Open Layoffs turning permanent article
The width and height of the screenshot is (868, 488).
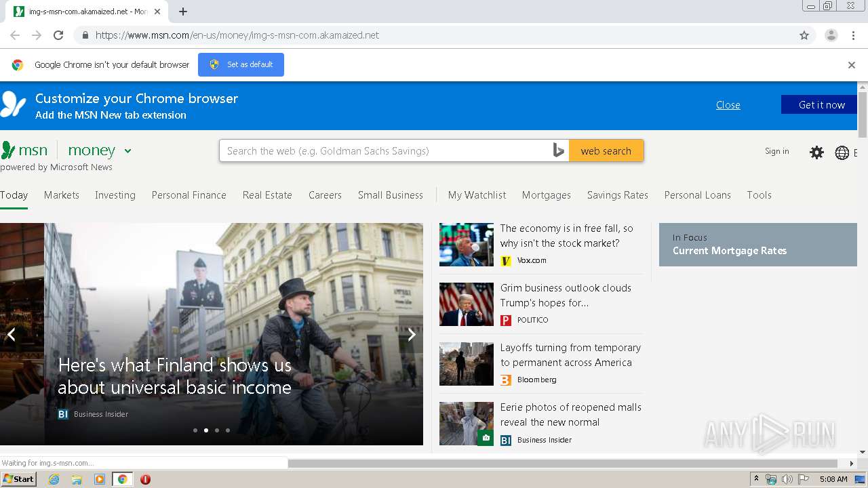(570, 355)
